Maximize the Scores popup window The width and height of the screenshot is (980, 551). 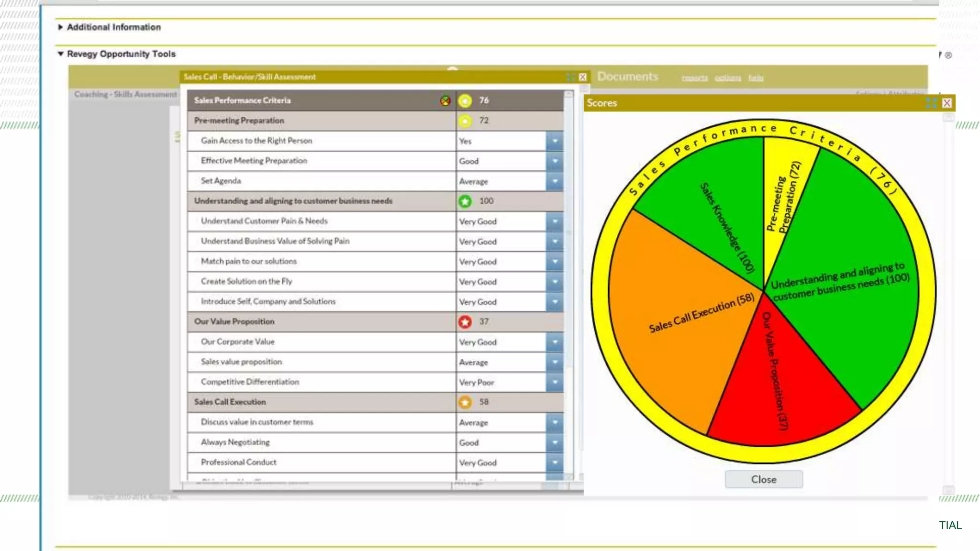(x=931, y=103)
